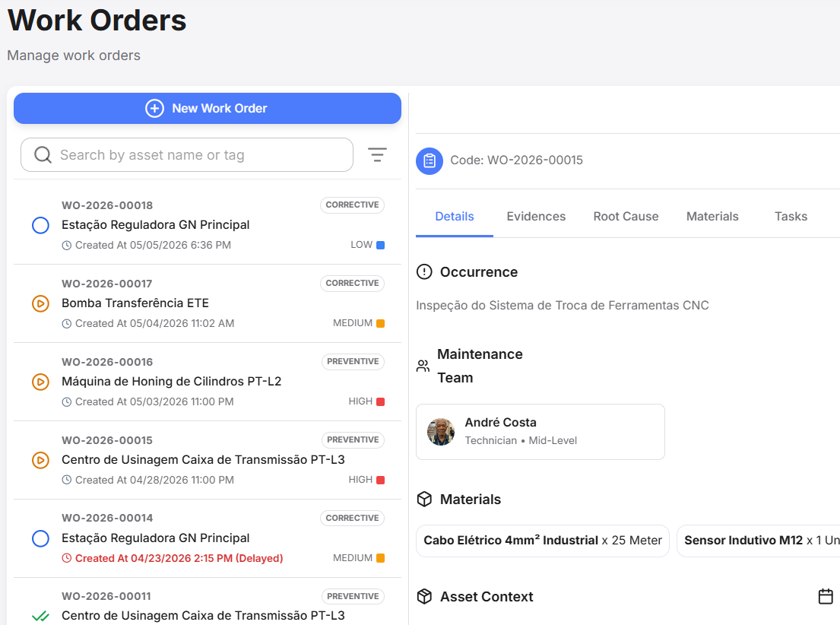Click André Costa's avatar photo
This screenshot has height=625, width=840.
click(x=441, y=432)
